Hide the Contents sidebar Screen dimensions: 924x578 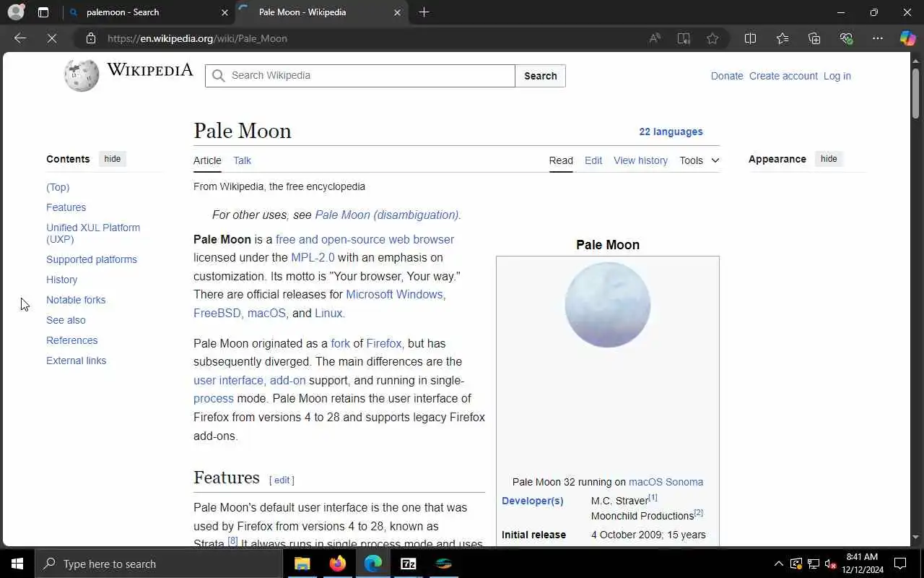click(x=113, y=159)
